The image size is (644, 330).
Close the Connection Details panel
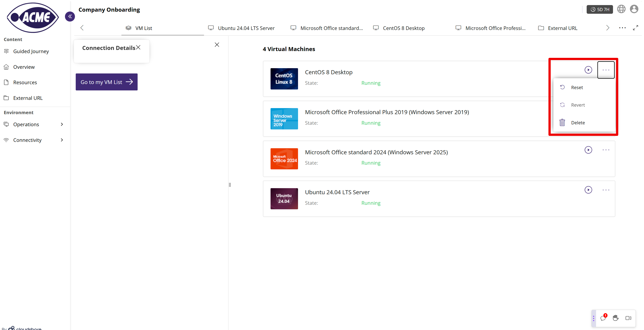tap(138, 47)
